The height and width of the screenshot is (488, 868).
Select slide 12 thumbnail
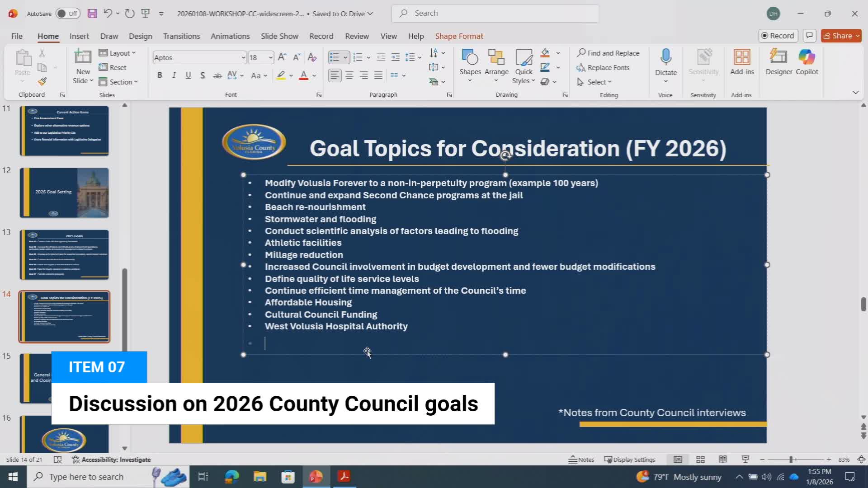pyautogui.click(x=64, y=192)
